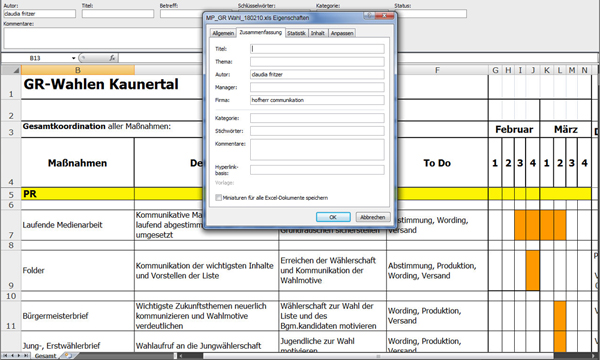Click Status field in document panel
The image size is (600, 360).
coord(430,14)
